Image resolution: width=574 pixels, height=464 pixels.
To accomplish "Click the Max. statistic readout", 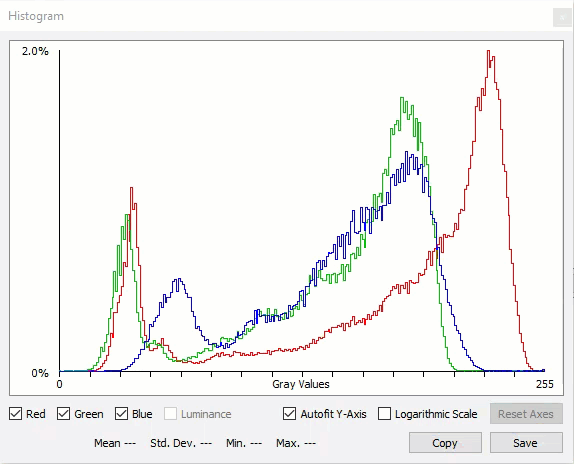I will point(296,443).
